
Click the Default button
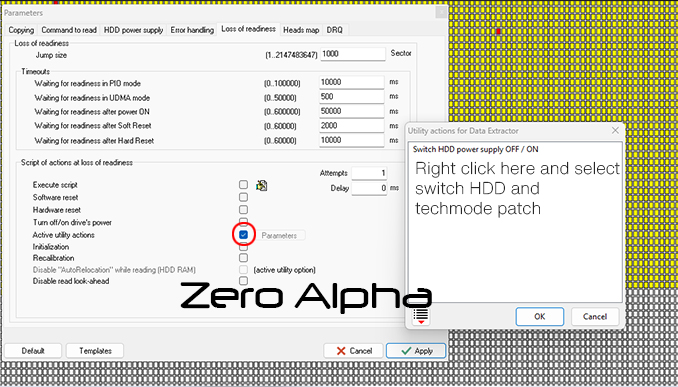[33, 351]
